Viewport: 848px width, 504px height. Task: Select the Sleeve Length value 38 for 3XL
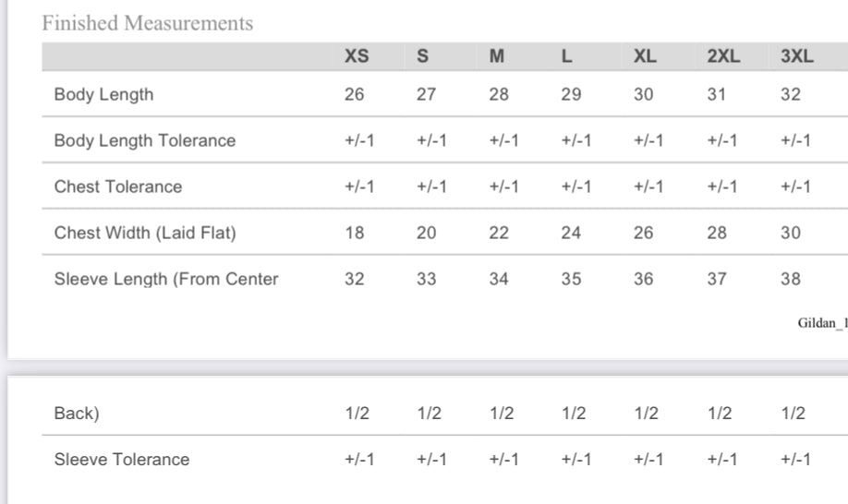point(792,279)
